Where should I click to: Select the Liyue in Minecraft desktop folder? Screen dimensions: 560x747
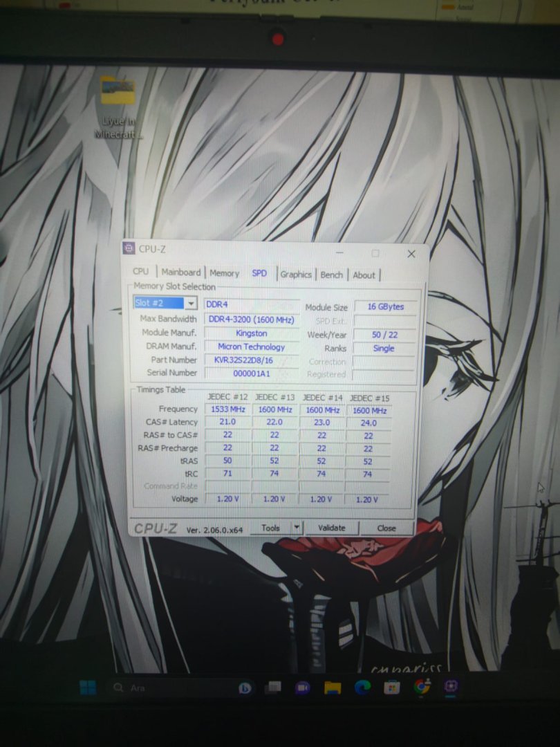(118, 107)
